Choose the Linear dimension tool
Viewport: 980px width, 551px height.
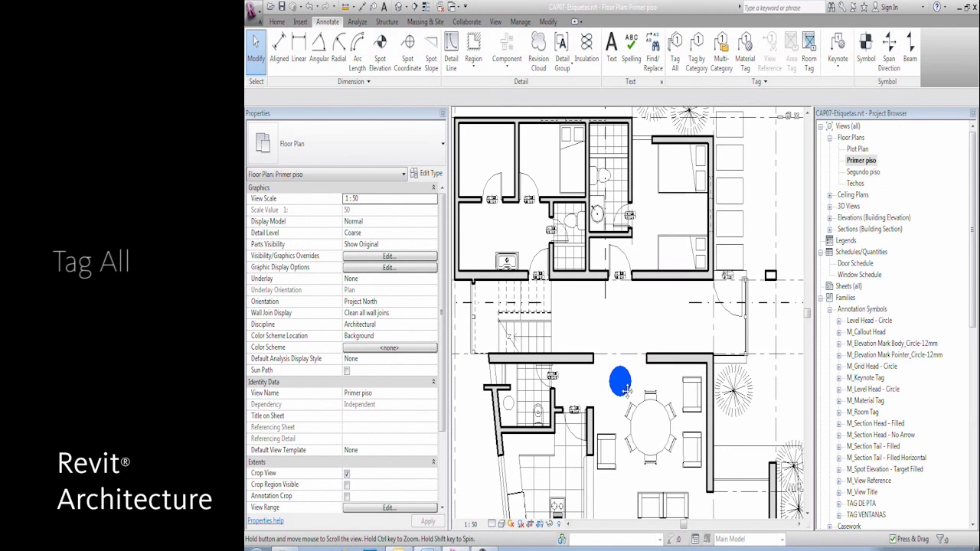point(299,51)
